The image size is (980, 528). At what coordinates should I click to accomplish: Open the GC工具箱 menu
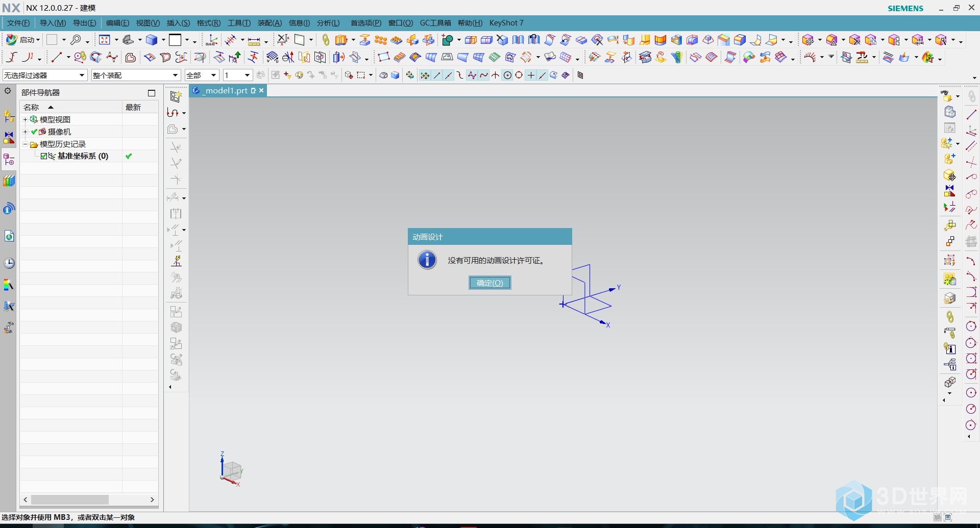click(435, 23)
